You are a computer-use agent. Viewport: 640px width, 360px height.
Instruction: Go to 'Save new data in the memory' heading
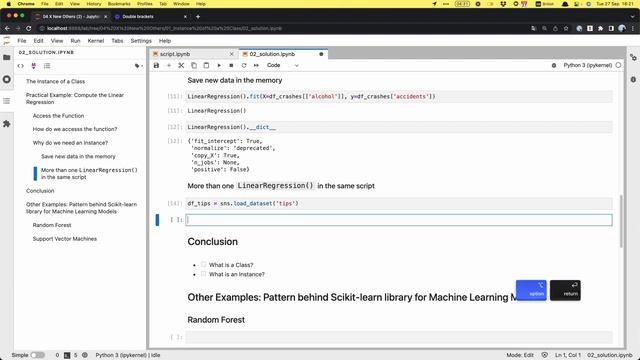coord(78,156)
